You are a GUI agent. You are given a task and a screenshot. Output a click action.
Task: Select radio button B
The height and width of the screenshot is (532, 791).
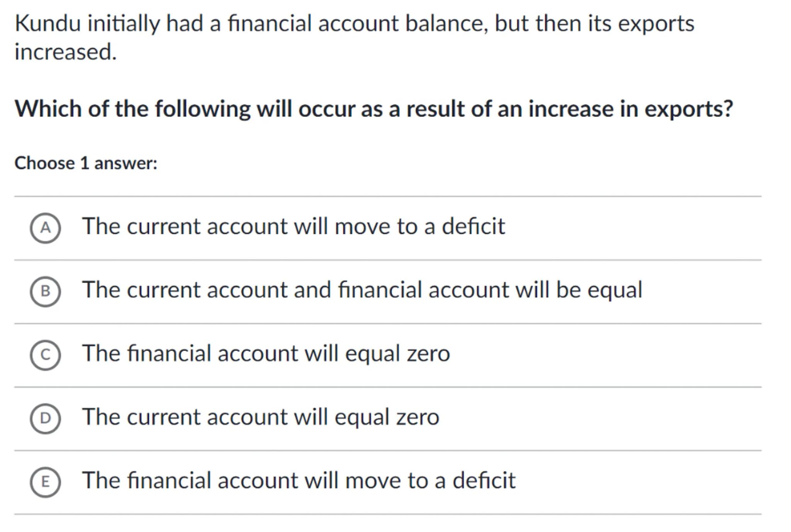click(x=45, y=291)
